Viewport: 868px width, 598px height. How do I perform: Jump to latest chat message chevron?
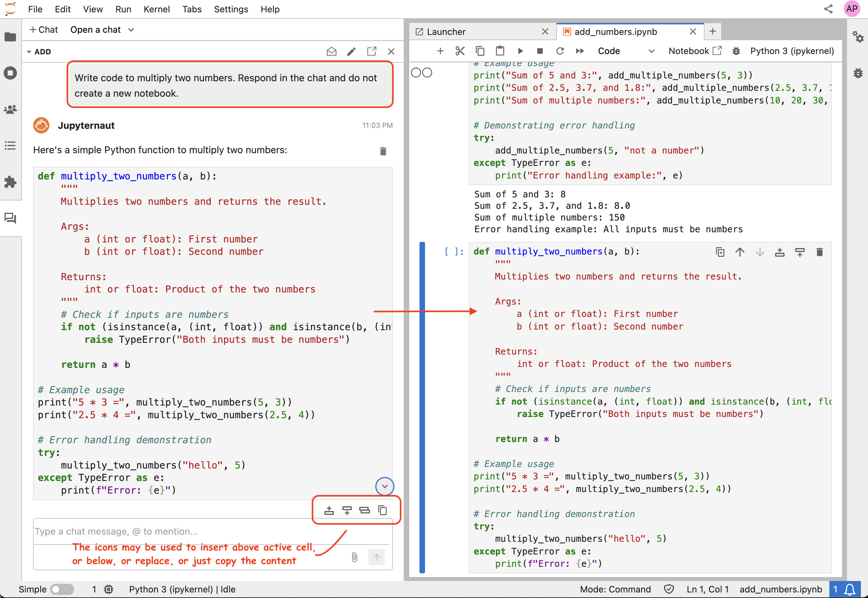point(385,486)
